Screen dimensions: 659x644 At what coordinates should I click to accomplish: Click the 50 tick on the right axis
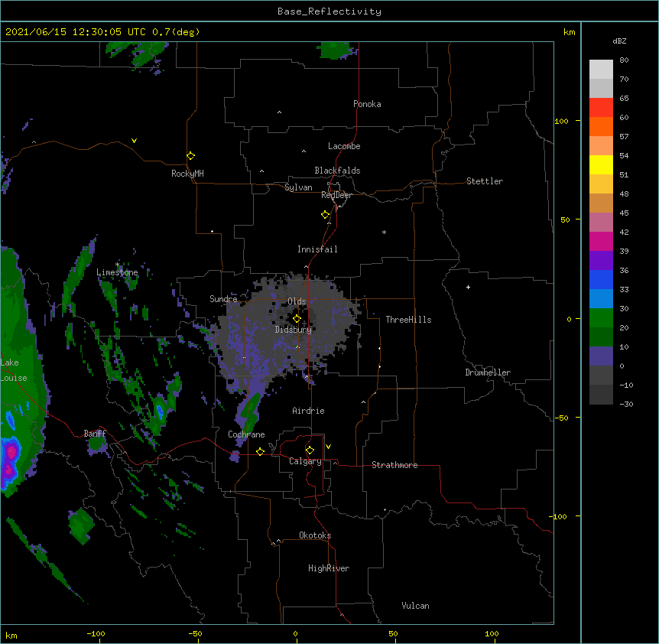[565, 220]
